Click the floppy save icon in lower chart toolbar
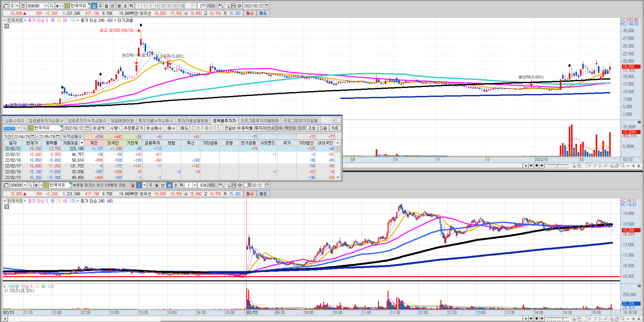Screen dimensions: 644x322 tap(234, 185)
